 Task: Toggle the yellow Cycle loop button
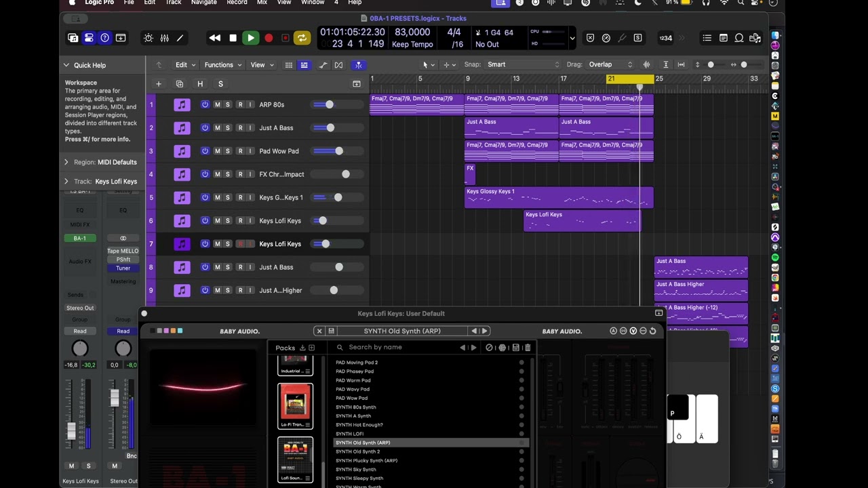tap(302, 38)
